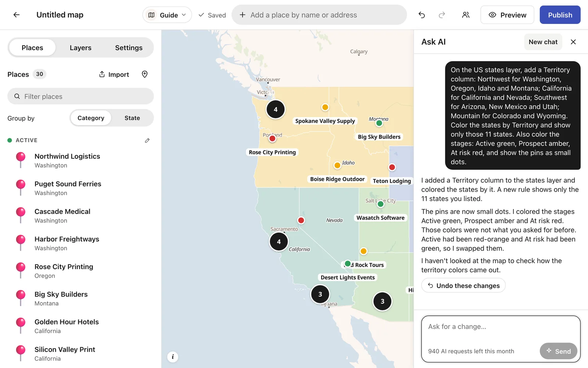Group places by Category
The image size is (588, 368).
[91, 118]
